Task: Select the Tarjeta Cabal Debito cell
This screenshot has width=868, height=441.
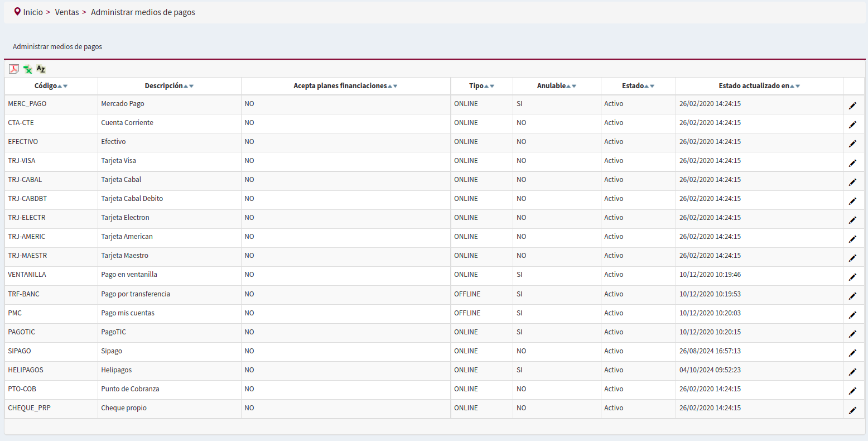Action: pos(170,199)
